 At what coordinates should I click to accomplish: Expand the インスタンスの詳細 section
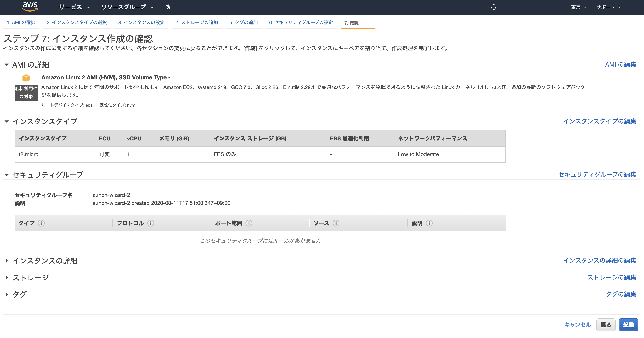click(x=7, y=261)
